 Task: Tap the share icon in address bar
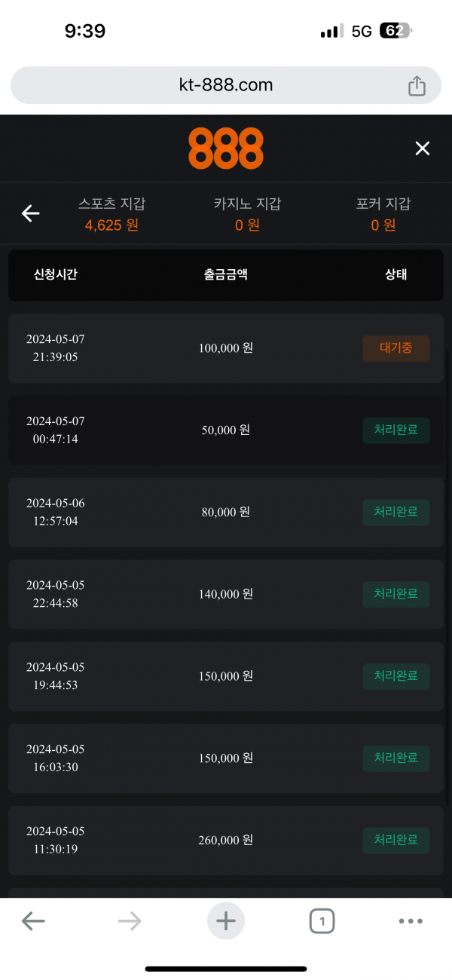[x=417, y=86]
